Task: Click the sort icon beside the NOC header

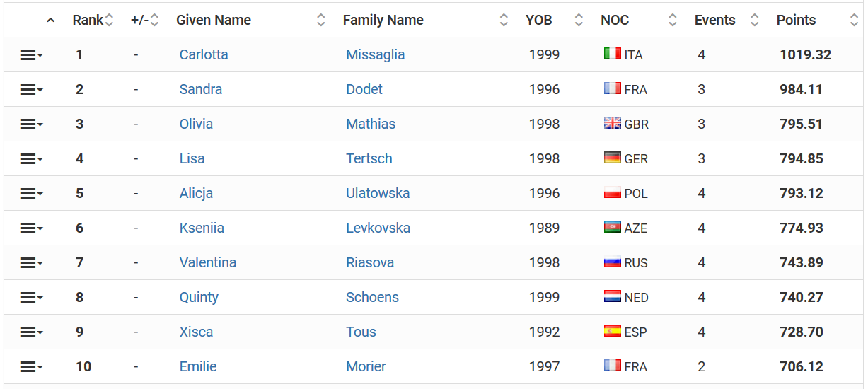Action: tap(672, 21)
